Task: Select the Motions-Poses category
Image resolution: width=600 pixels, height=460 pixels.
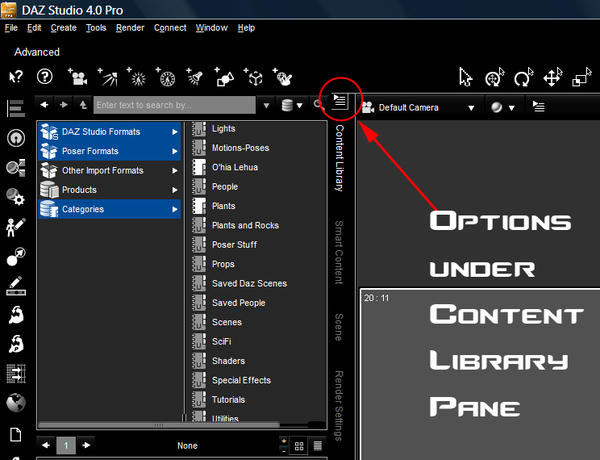Action: tap(241, 148)
